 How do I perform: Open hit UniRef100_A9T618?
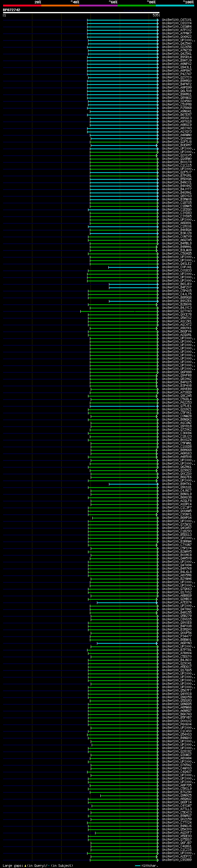(x=176, y=121)
